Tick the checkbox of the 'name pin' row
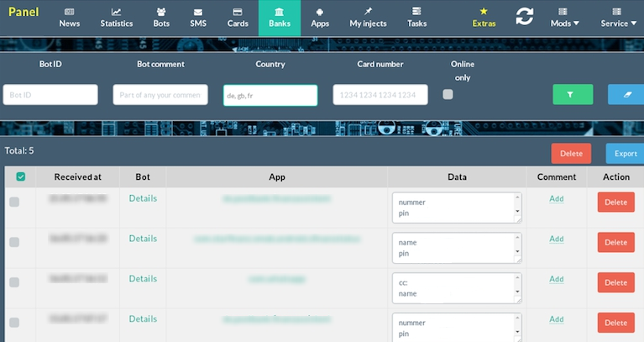The image size is (644, 342). coord(14,242)
